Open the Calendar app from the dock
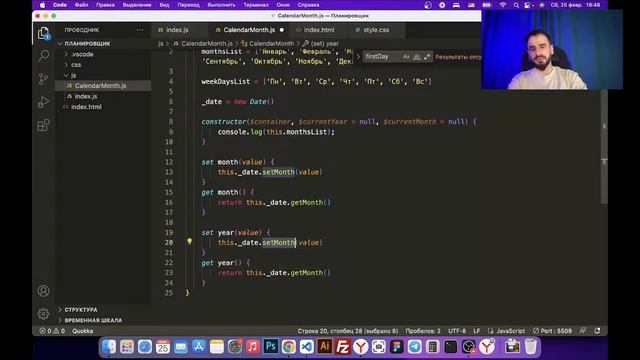Viewport: 640px width, 360px height. (x=163, y=347)
